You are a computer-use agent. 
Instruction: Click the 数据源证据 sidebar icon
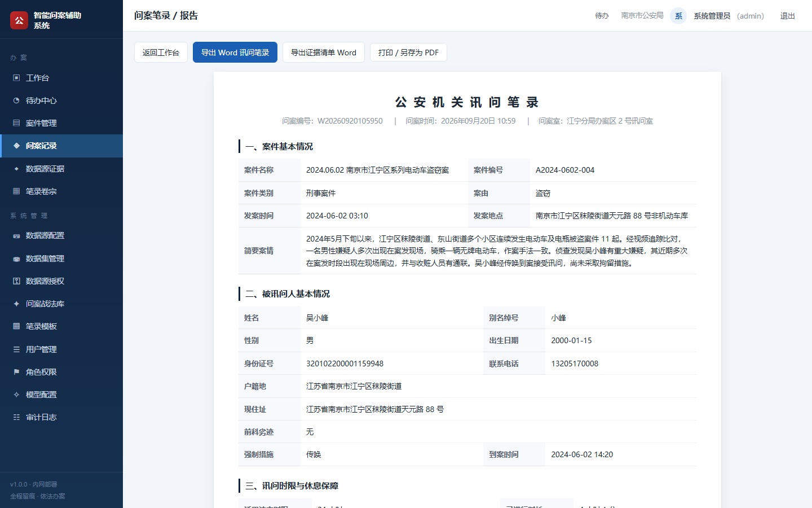click(x=16, y=169)
